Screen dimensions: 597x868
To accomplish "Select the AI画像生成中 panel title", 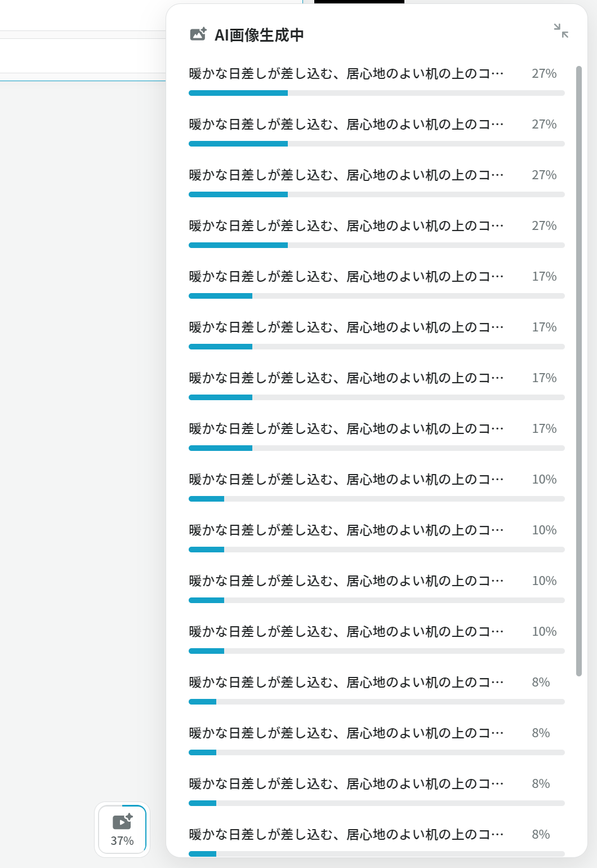I will point(259,35).
